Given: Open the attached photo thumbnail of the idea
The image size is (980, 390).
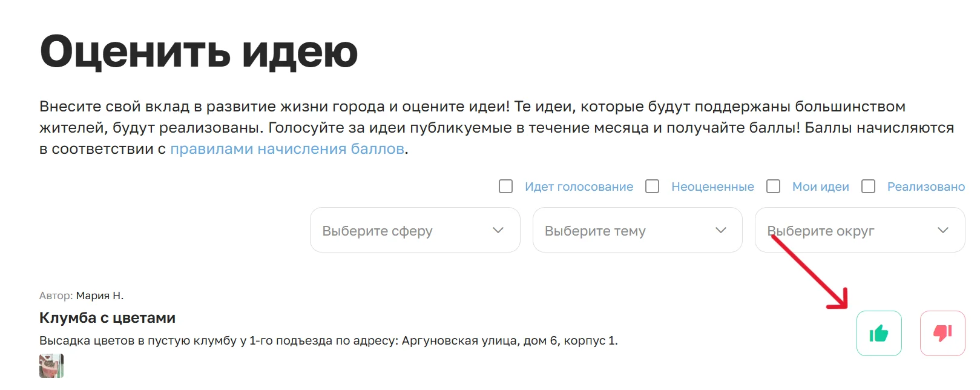Looking at the screenshot, I should click(51, 366).
